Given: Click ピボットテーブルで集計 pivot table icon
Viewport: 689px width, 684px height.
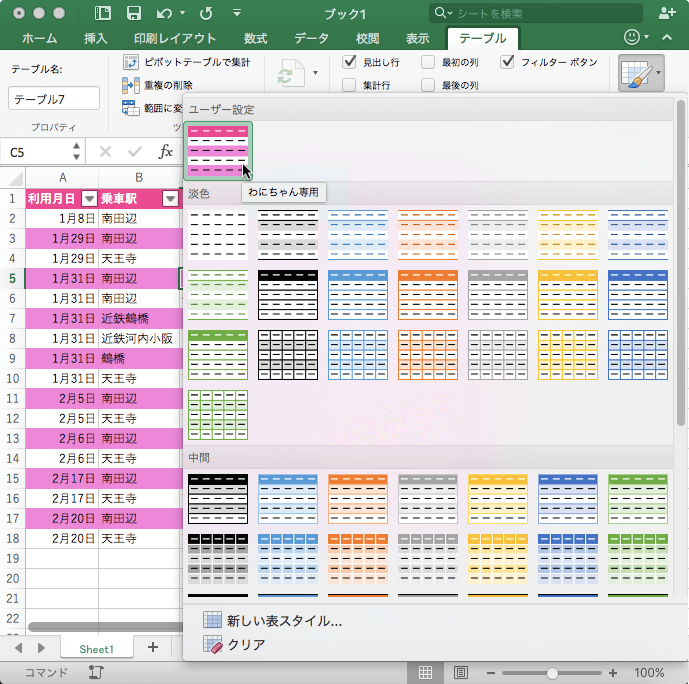Looking at the screenshot, I should point(130,62).
